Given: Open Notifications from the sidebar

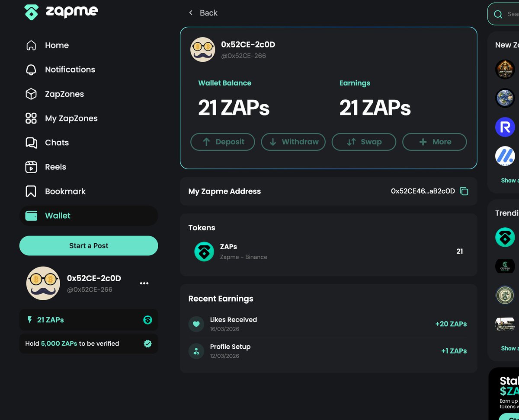Looking at the screenshot, I should coord(61,70).
